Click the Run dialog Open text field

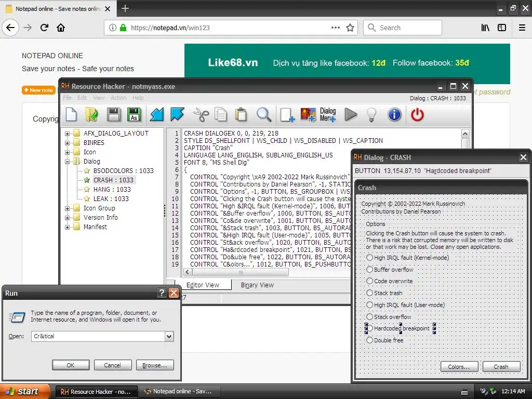click(x=98, y=336)
